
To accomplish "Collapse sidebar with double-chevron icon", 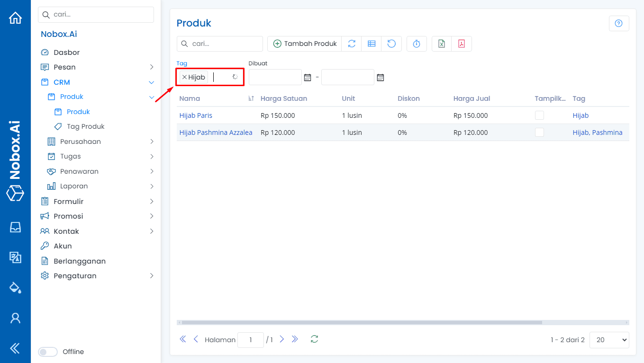I will point(15,348).
